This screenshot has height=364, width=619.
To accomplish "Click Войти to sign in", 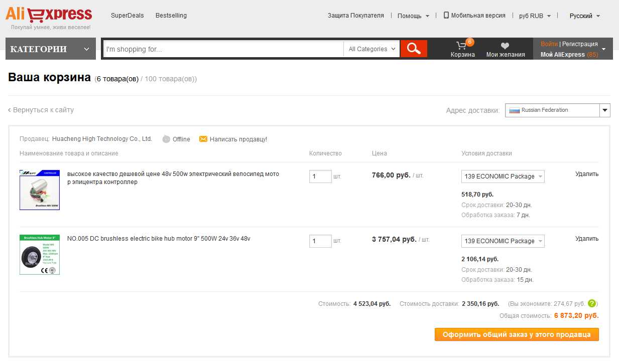I will (x=549, y=44).
